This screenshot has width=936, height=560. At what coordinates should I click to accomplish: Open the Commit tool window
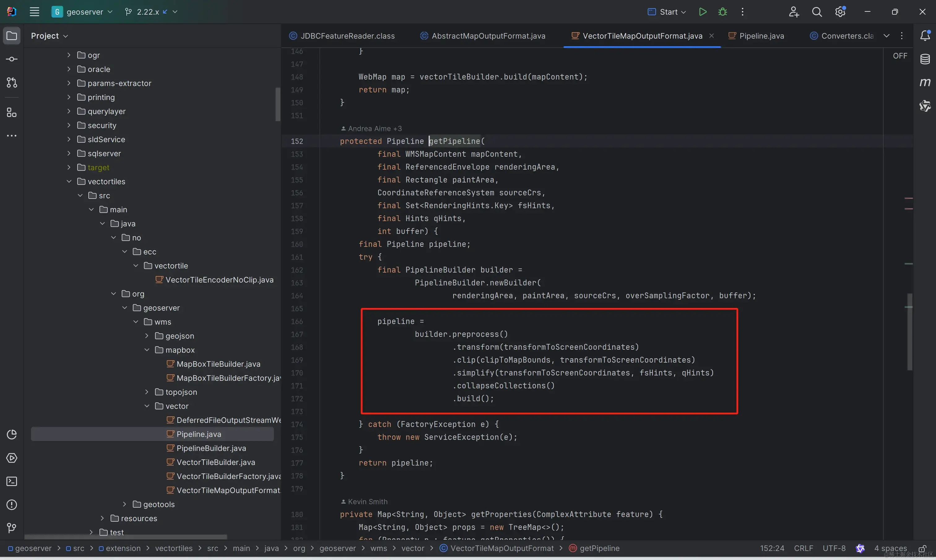coord(12,59)
